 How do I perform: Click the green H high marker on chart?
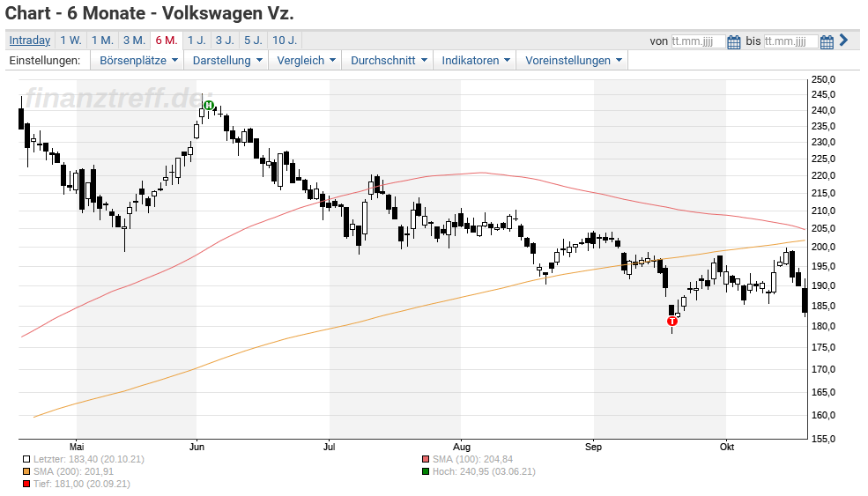click(209, 105)
